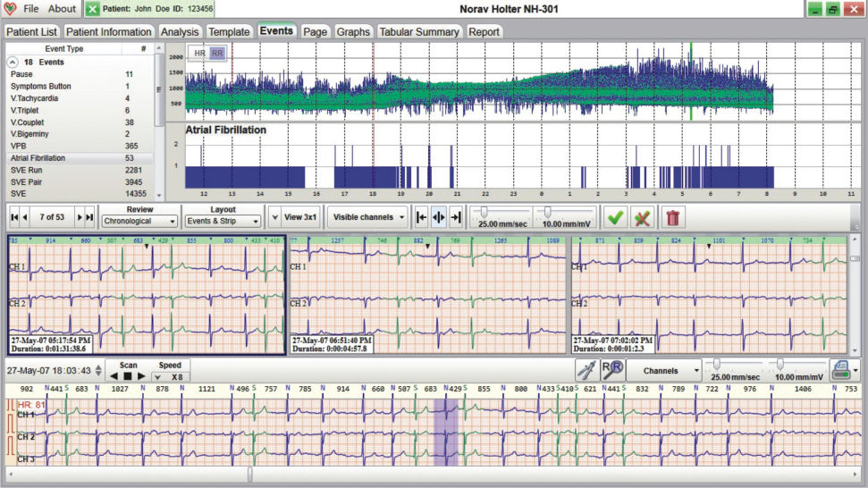Delete event with the red trash icon
The width and height of the screenshot is (868, 488).
coord(673,217)
